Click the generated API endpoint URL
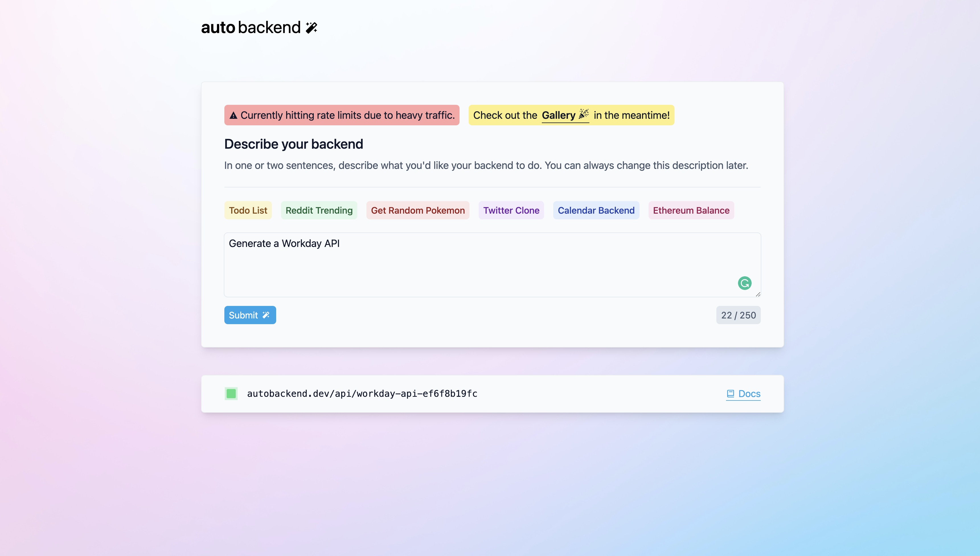 [362, 394]
